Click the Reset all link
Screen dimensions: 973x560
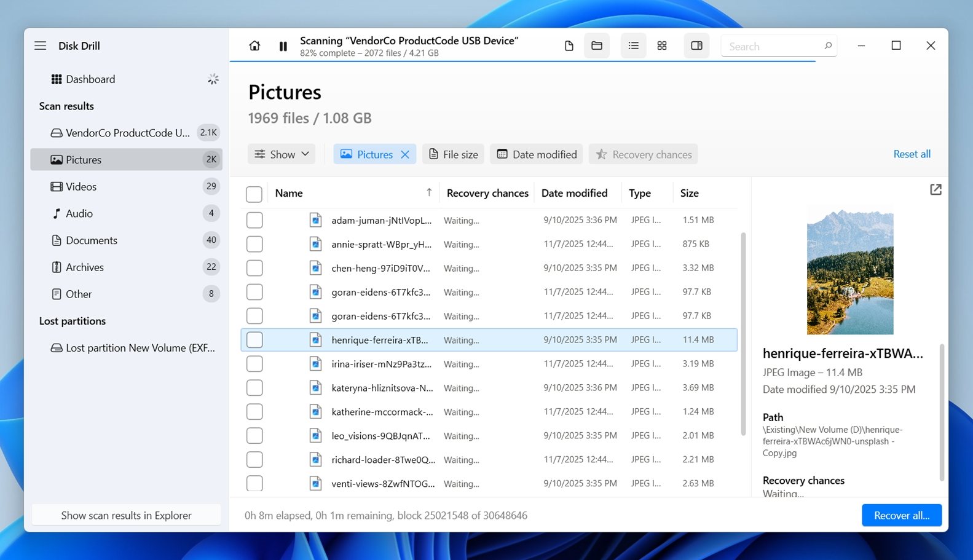[912, 154]
